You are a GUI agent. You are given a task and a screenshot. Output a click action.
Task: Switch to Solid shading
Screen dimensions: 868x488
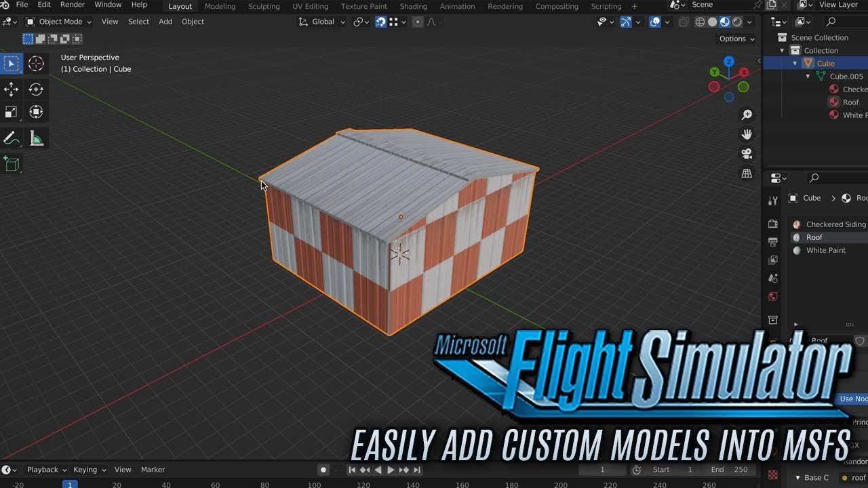point(712,22)
